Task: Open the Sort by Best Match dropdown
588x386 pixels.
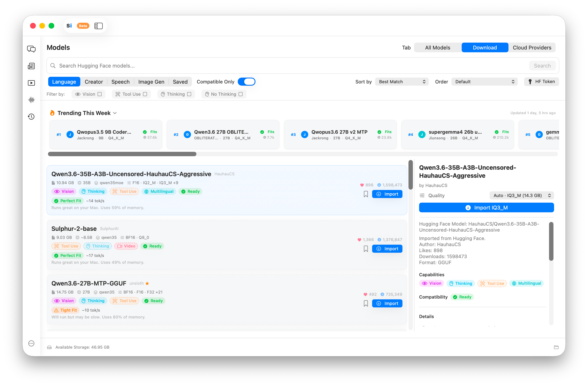Action: click(402, 82)
